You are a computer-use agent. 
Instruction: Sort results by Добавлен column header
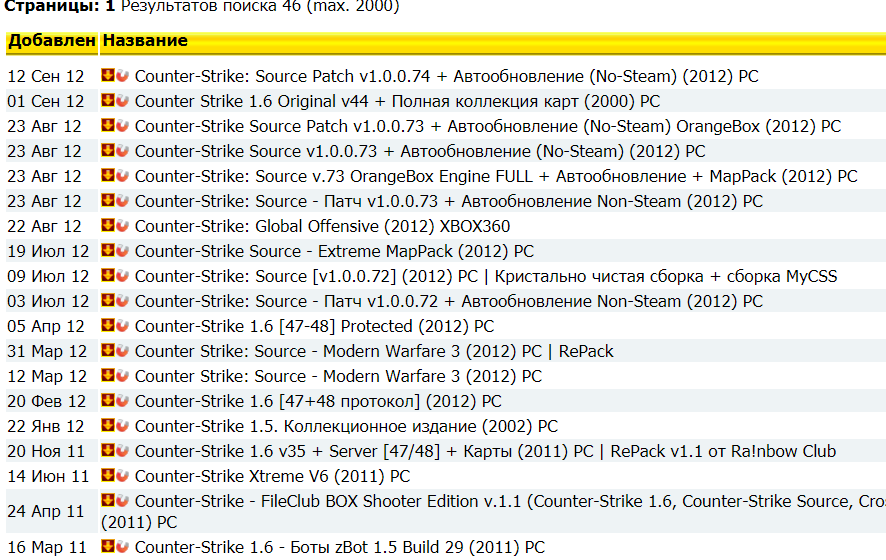[x=51, y=41]
